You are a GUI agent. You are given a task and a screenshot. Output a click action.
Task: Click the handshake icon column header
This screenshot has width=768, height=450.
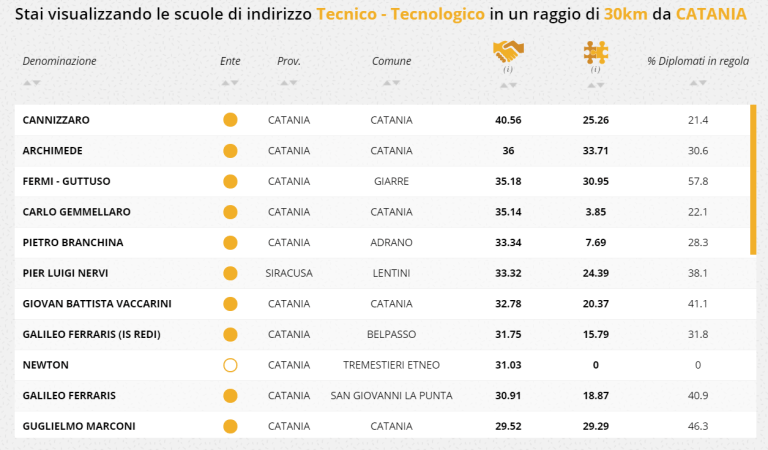click(508, 51)
